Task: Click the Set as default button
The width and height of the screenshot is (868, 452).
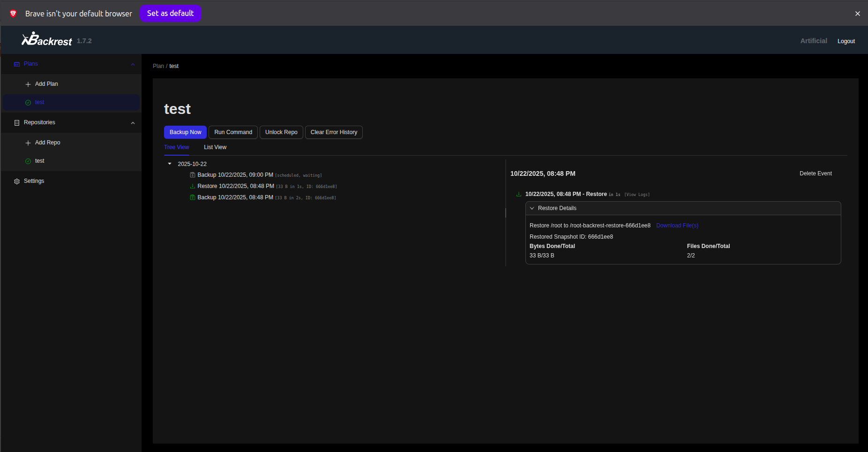Action: (170, 13)
